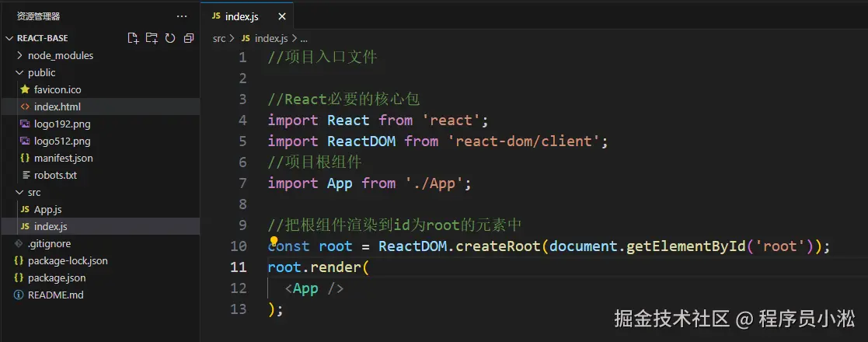Viewport: 868px width, 342px height.
Task: Open manifest.json from the file tree
Action: [64, 158]
